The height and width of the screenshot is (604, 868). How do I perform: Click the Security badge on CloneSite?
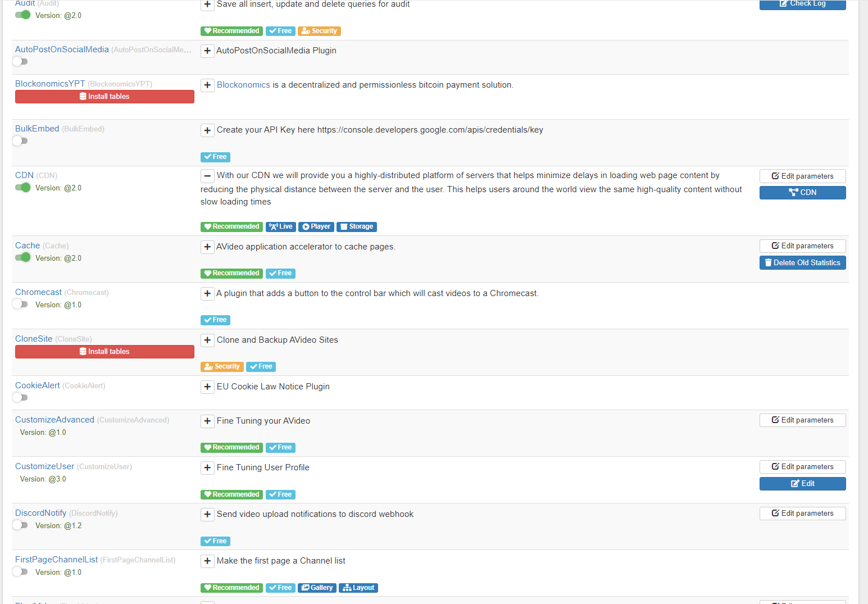click(222, 366)
